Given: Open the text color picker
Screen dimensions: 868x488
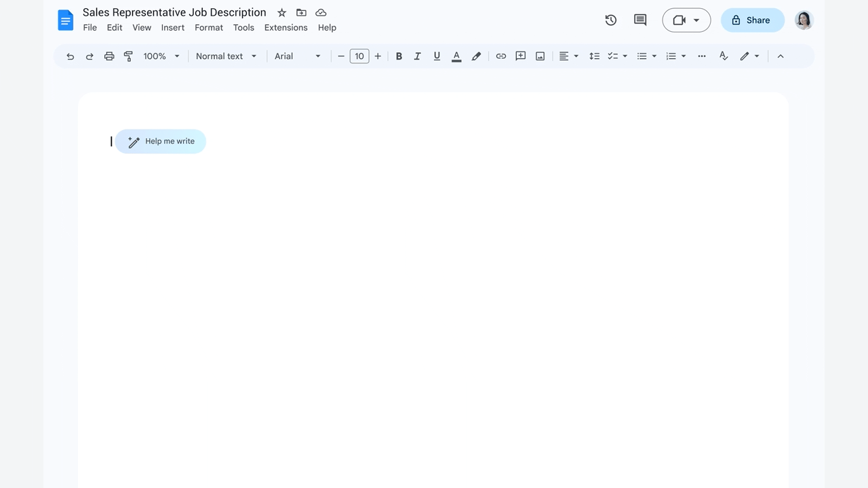Looking at the screenshot, I should point(456,56).
